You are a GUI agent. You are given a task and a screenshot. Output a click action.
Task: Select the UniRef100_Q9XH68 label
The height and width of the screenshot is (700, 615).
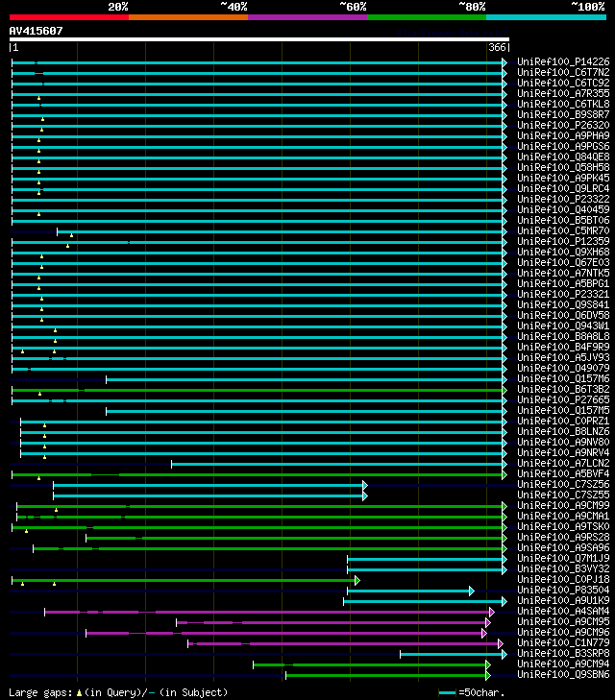click(563, 252)
